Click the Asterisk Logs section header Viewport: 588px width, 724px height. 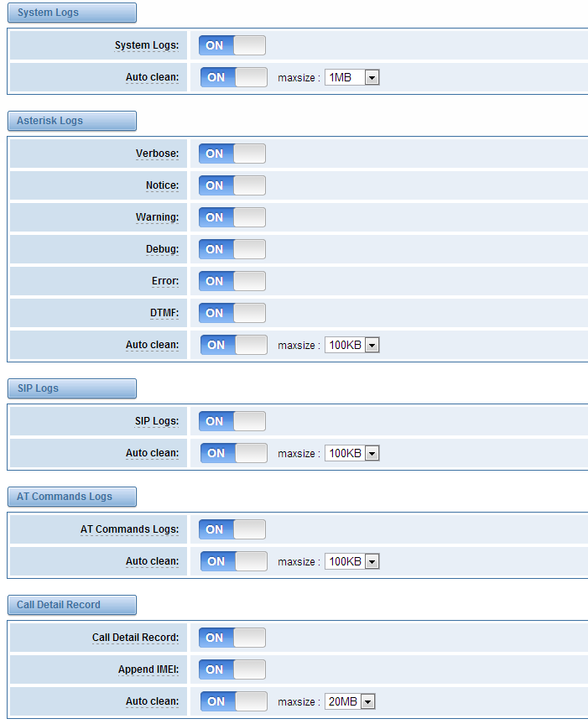point(72,121)
